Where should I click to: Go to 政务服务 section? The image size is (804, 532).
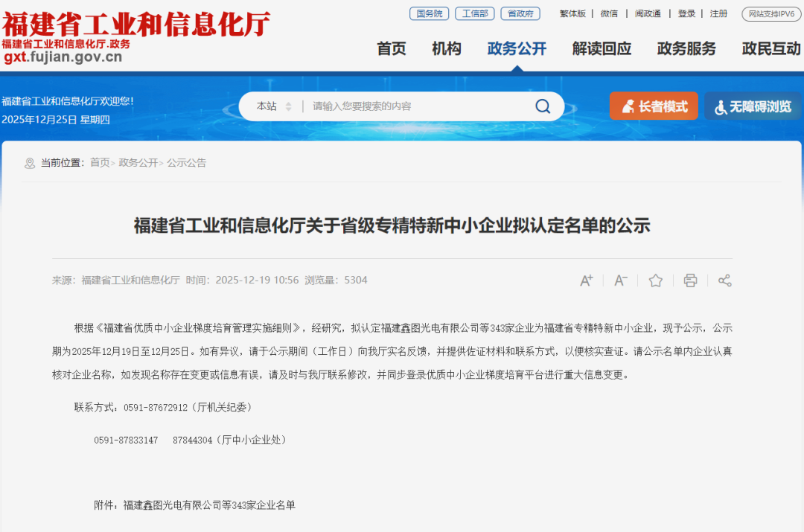pos(686,48)
